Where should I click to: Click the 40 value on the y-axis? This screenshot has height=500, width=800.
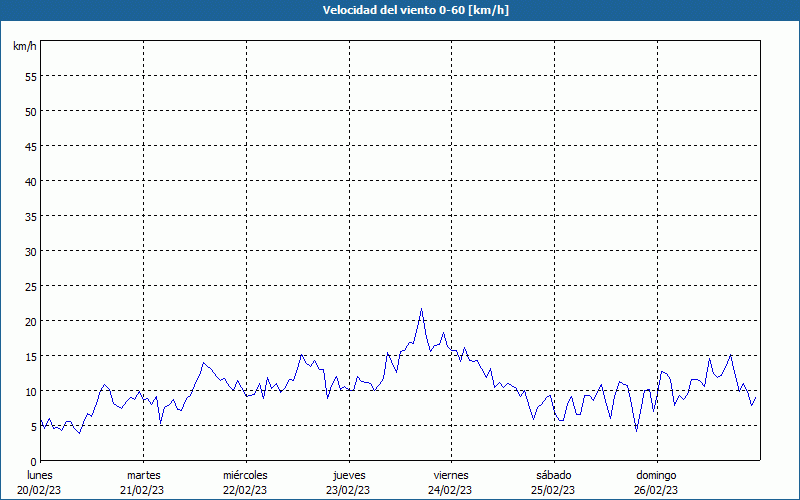(x=31, y=182)
